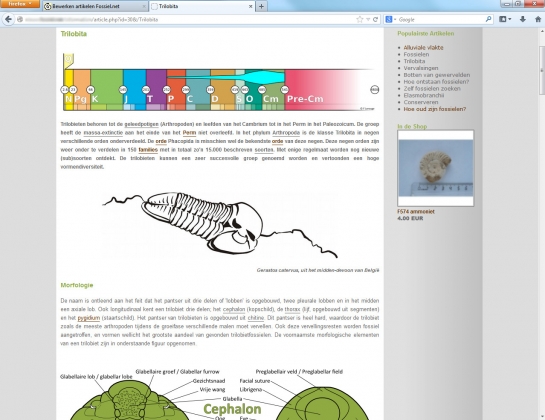Open the Trilobita sidebar link
Screen dimensions: 545x420
click(414, 61)
